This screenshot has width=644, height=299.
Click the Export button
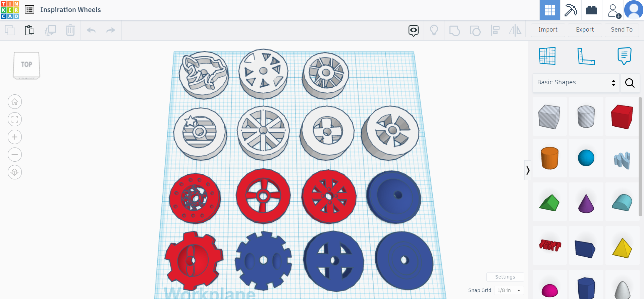coord(585,30)
